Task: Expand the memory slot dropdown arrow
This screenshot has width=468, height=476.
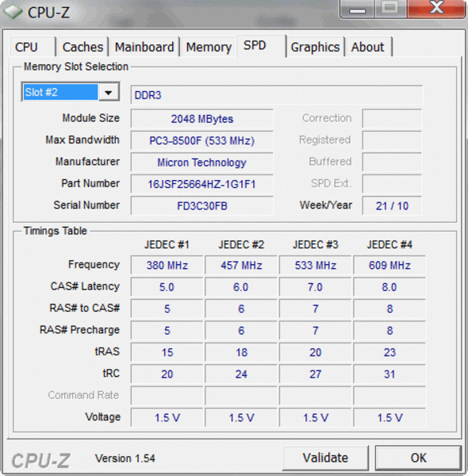Action: pos(109,92)
